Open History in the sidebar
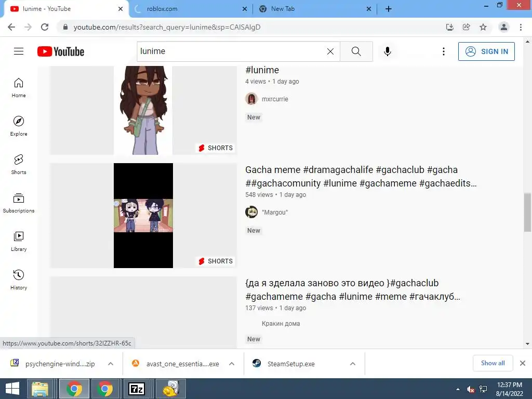Image resolution: width=532 pixels, height=399 pixels. pyautogui.click(x=19, y=280)
